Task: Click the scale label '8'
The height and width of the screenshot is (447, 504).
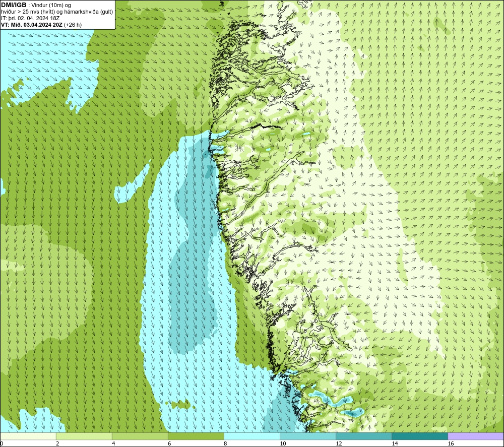Action: pos(225,444)
